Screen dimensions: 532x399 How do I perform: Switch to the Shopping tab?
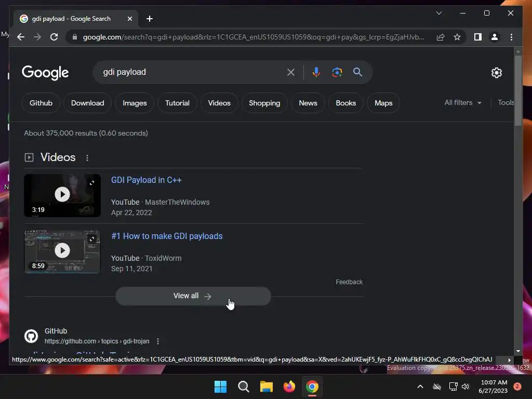(x=264, y=103)
